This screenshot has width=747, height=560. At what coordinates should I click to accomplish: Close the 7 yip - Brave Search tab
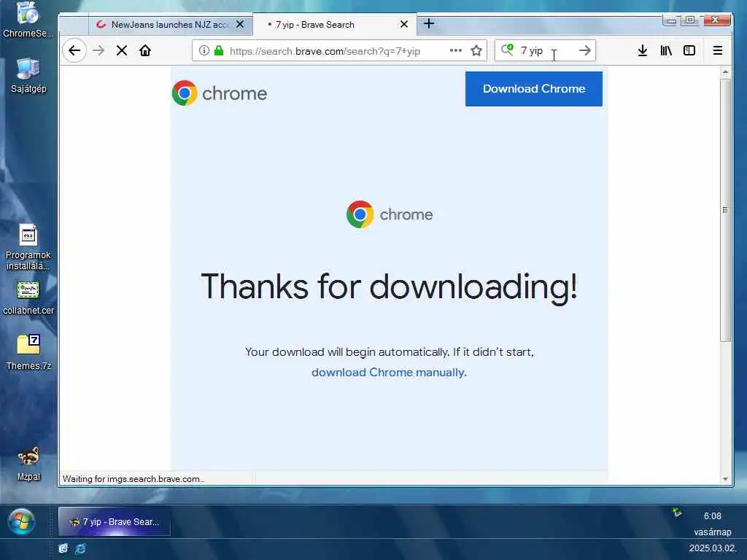click(x=404, y=24)
